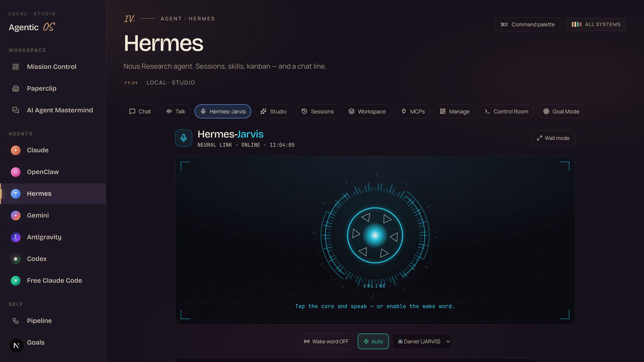The width and height of the screenshot is (644, 362).
Task: Click the AGENT · HERMES breadcrumb
Action: point(188,18)
